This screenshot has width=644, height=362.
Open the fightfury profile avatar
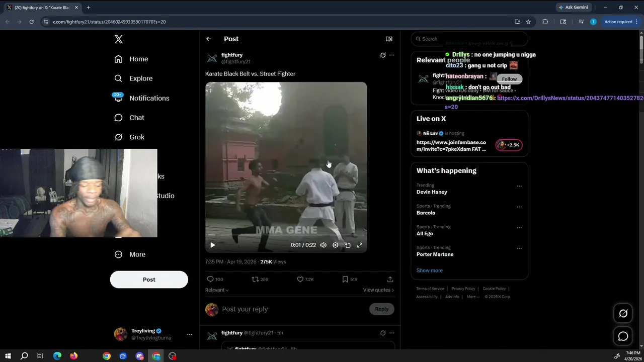[212, 58]
